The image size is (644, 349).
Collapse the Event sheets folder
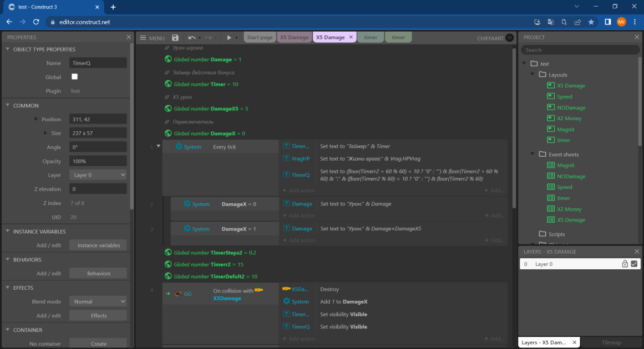click(x=533, y=154)
